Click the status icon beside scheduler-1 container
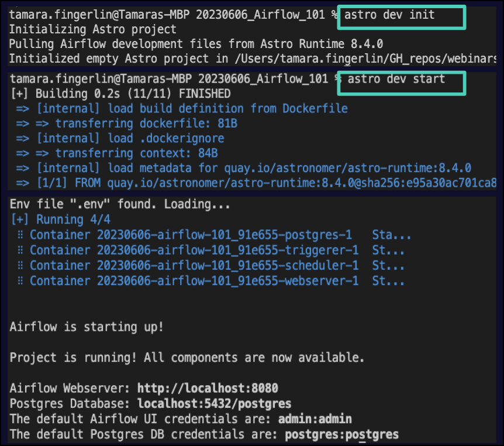 [x=20, y=266]
